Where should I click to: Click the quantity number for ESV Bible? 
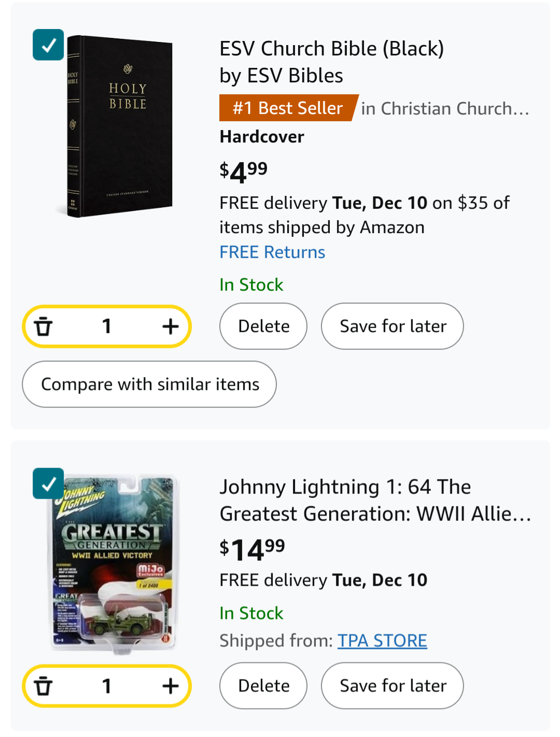click(x=107, y=327)
